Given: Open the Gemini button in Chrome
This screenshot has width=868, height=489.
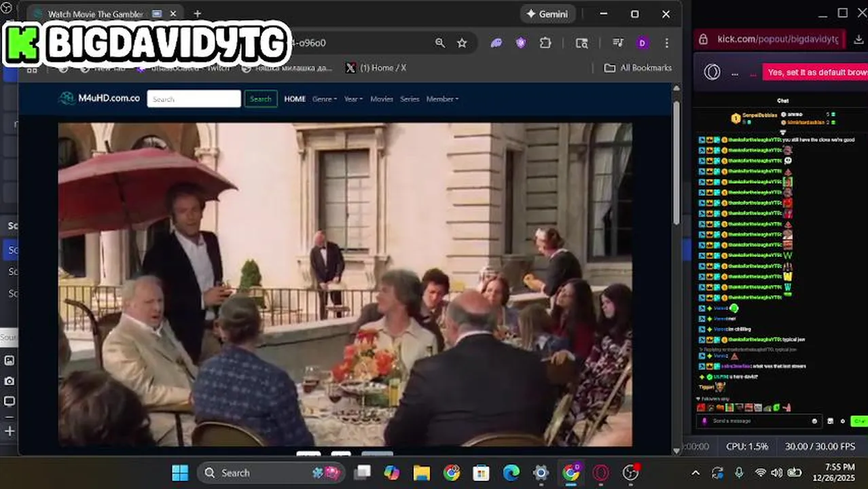Looking at the screenshot, I should coord(548,14).
